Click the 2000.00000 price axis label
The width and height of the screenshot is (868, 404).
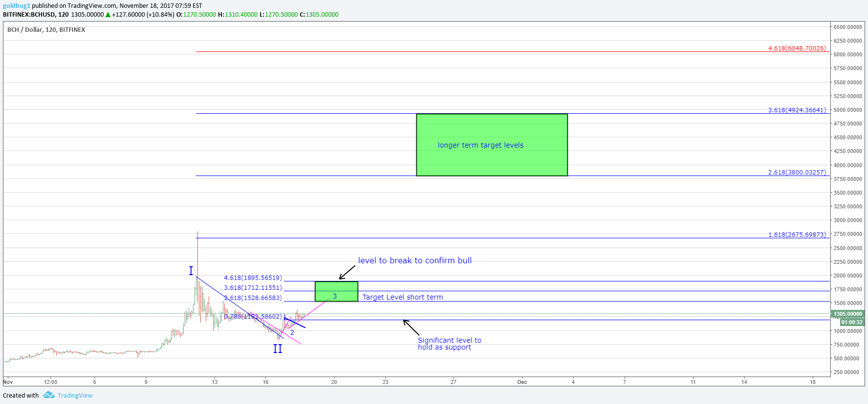click(847, 276)
